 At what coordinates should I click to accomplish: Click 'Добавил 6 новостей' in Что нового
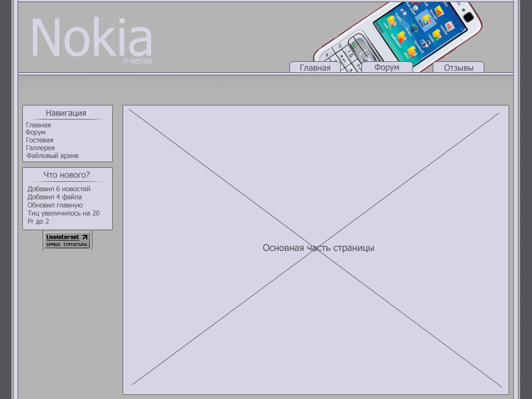[x=58, y=189]
